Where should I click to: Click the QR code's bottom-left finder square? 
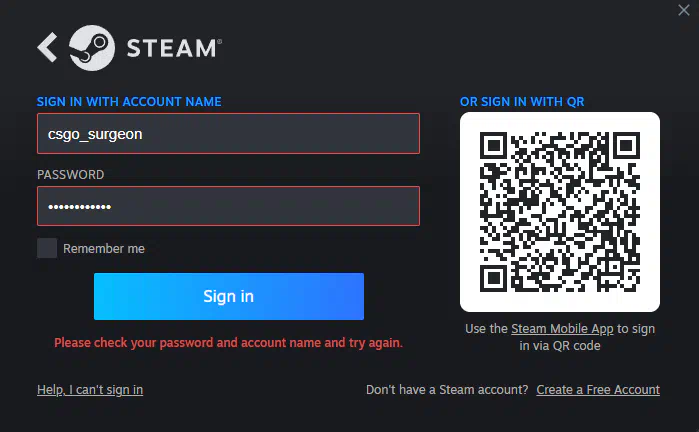coord(493,278)
